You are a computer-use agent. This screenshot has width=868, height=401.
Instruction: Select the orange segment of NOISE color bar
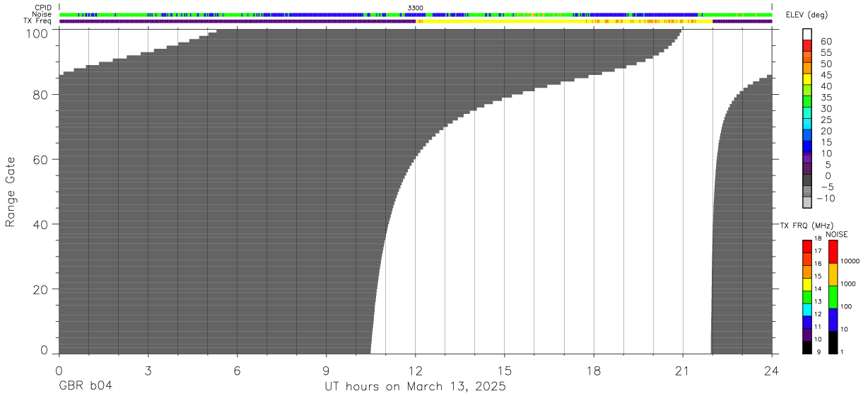[833, 274]
